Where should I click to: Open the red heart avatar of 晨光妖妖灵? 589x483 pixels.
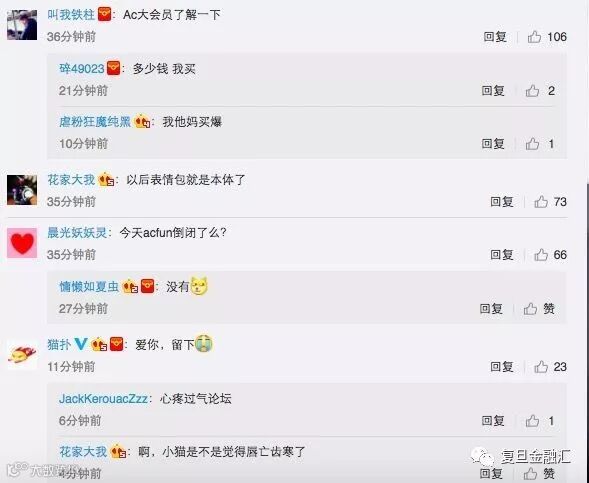22,243
